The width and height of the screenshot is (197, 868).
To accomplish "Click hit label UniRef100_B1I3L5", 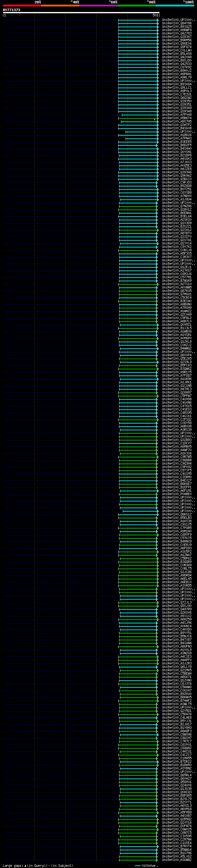I will click(x=177, y=328).
